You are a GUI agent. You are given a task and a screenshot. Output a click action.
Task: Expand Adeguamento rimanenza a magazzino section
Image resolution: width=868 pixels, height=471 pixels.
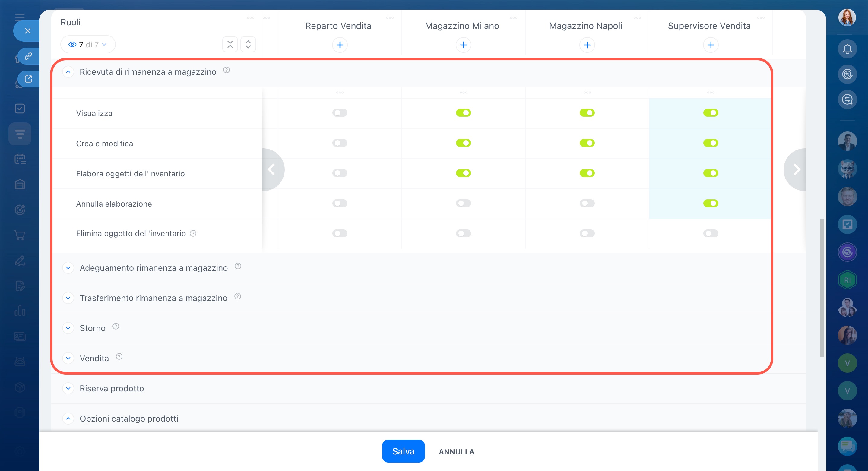tap(68, 268)
